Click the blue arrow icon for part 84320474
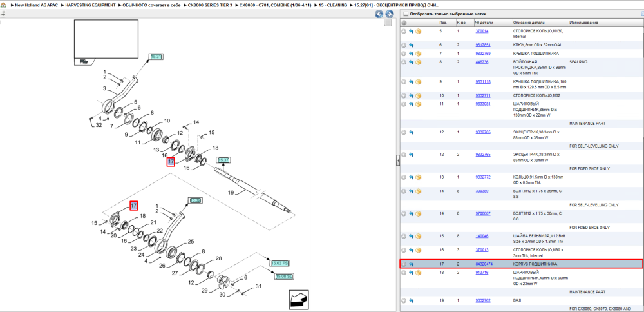 pos(411,264)
